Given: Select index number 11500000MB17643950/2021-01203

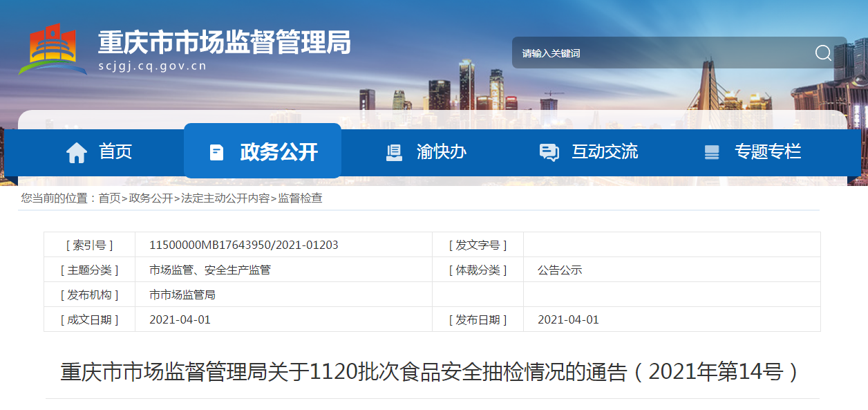Looking at the screenshot, I should pyautogui.click(x=244, y=245).
